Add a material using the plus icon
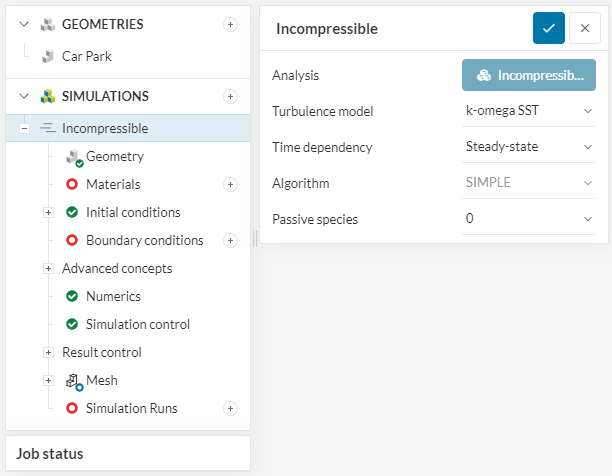The width and height of the screenshot is (612, 476). [230, 184]
